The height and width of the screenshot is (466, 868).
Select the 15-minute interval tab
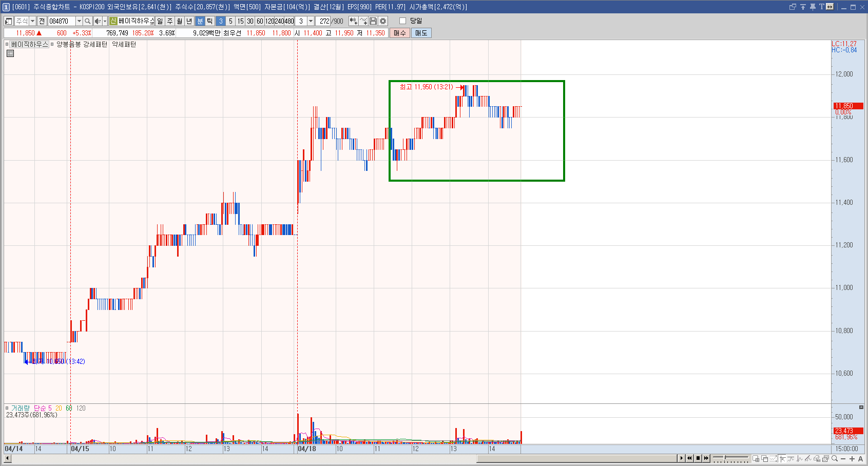click(240, 21)
